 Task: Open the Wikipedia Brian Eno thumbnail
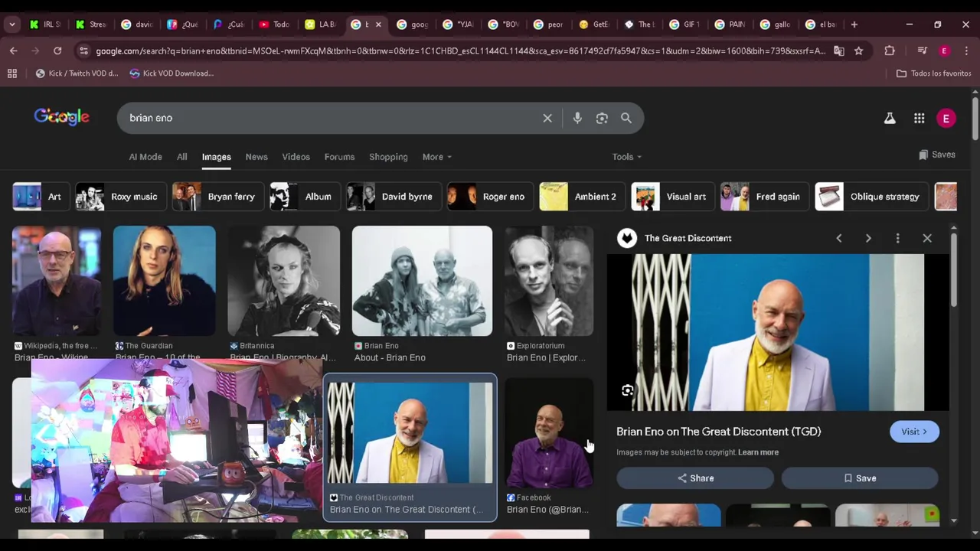coord(57,281)
